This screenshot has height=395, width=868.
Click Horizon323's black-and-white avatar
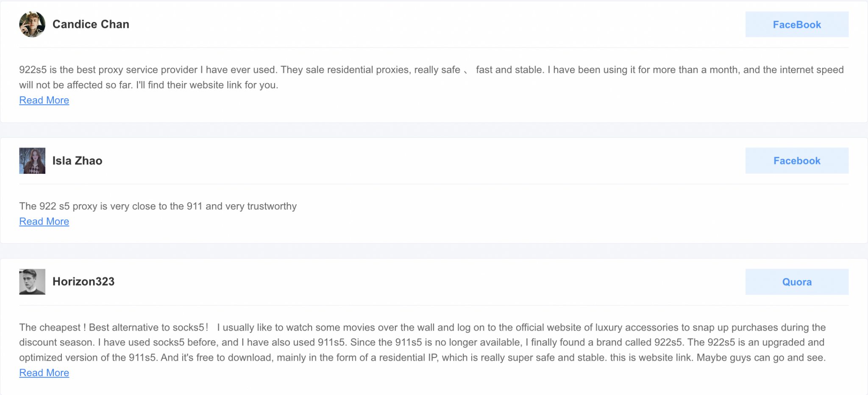(x=32, y=282)
